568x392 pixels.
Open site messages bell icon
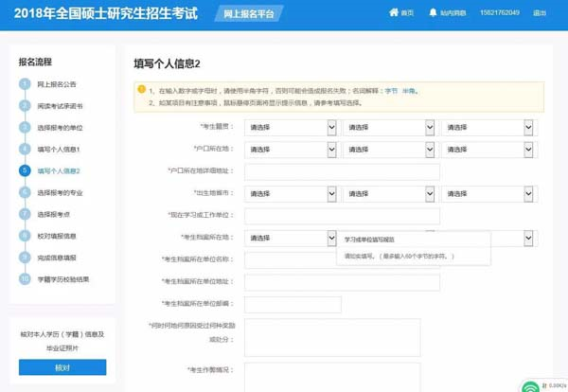pos(433,12)
